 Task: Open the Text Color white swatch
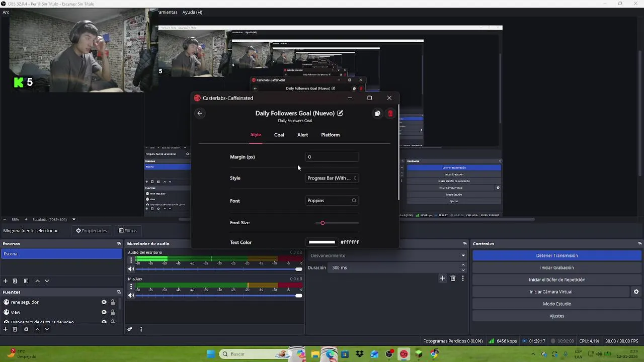321,242
